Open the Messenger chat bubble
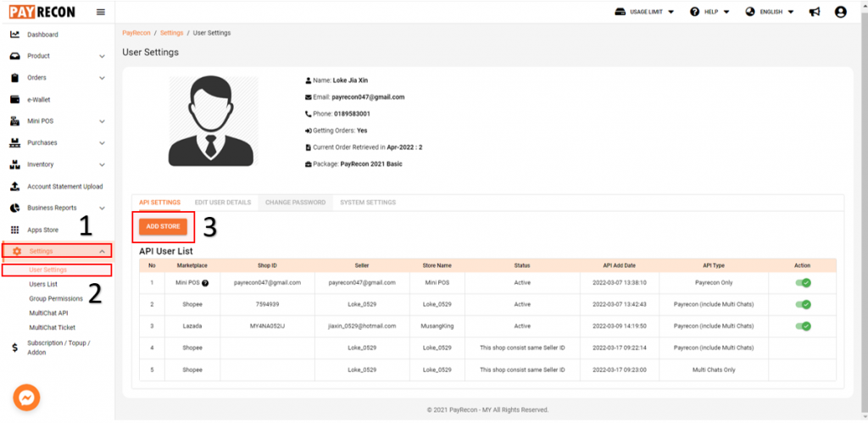The image size is (868, 423). tap(26, 398)
